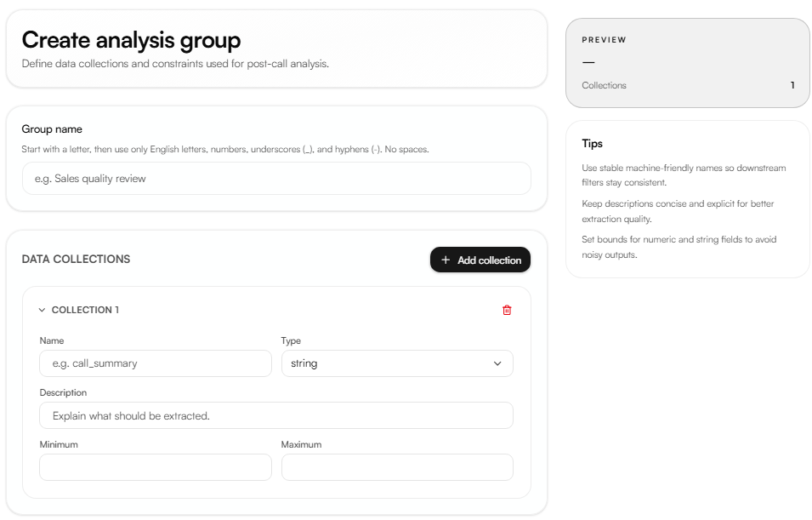Viewport: 812px width, 520px height.
Task: Focus the Description input field
Action: pos(276,415)
